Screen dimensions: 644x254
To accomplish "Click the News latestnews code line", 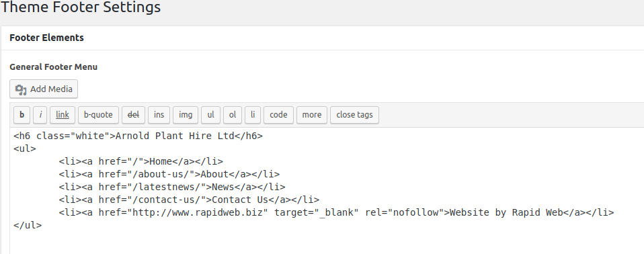I will point(172,187).
